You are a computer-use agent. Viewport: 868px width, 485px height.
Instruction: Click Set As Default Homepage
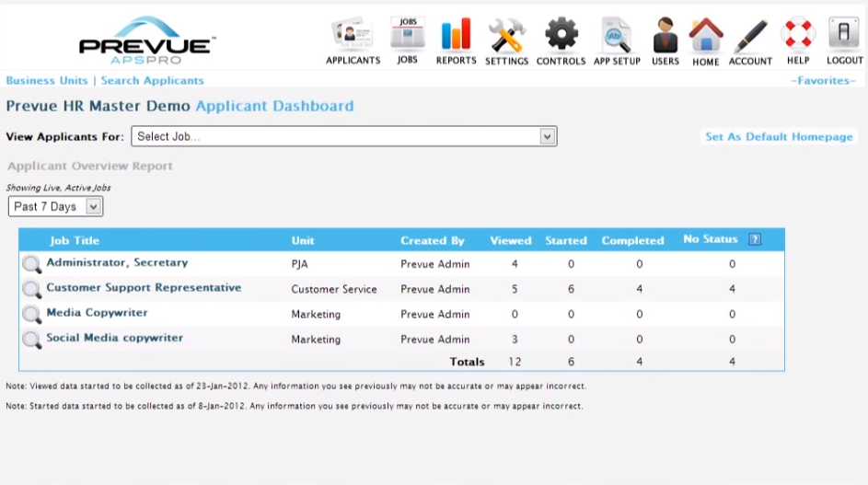point(779,137)
